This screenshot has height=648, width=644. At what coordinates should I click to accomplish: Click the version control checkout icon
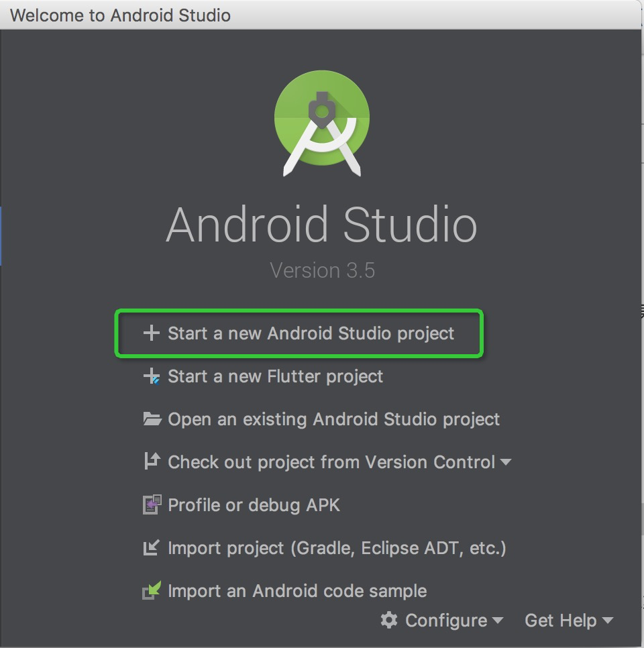[152, 462]
